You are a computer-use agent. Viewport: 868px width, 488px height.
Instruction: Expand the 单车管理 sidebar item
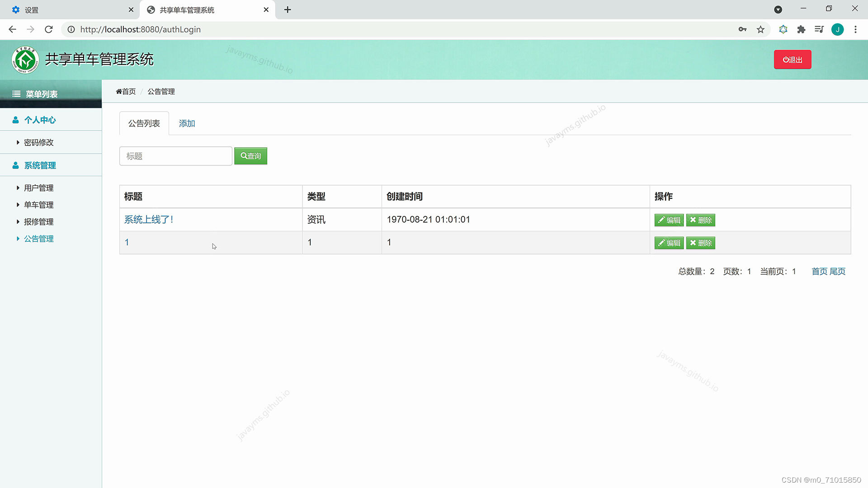pos(38,205)
